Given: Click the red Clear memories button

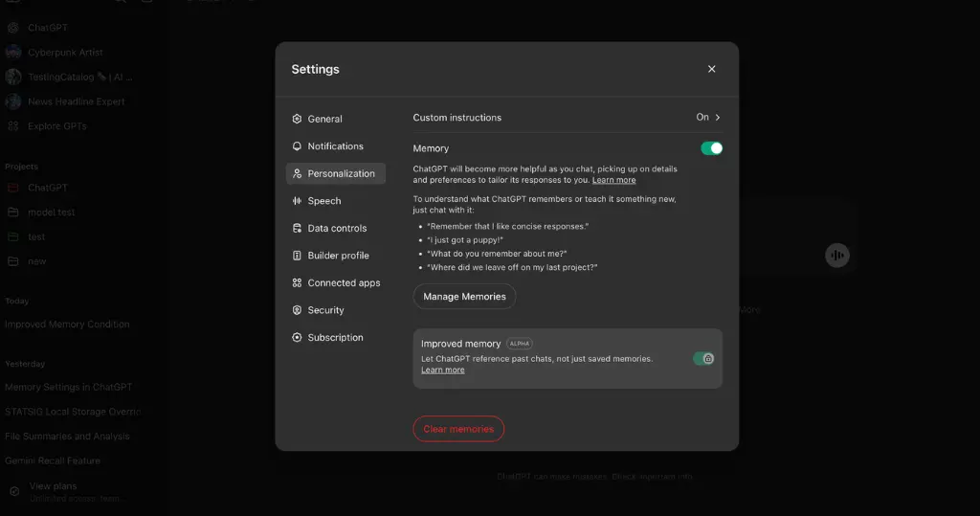Looking at the screenshot, I should pos(458,429).
